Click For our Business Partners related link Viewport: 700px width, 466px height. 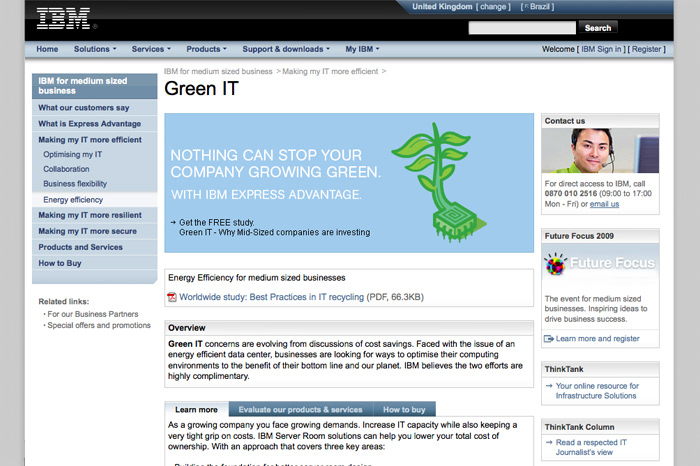tap(93, 314)
